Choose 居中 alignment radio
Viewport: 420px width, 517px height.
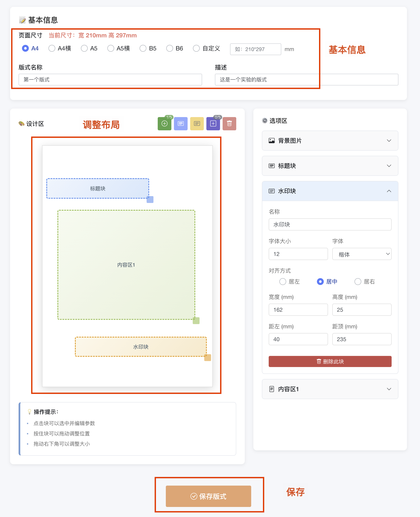point(320,281)
